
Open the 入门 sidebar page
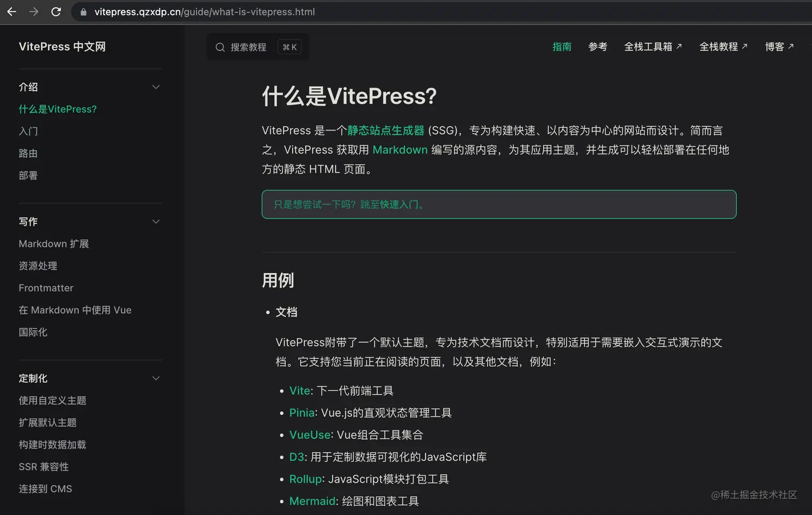[28, 132]
